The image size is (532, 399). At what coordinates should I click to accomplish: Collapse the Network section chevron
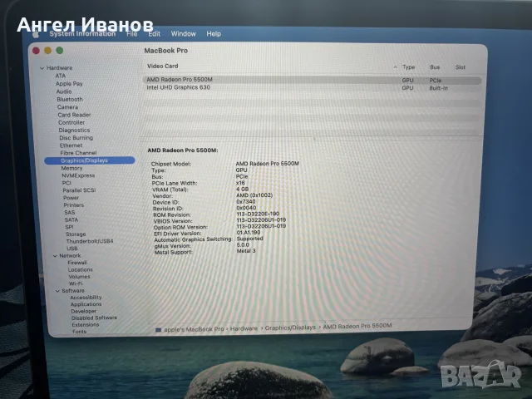[x=55, y=256]
